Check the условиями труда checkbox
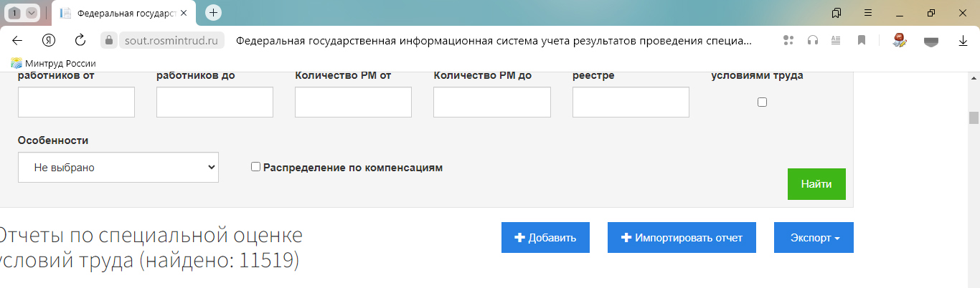Image resolution: width=980 pixels, height=288 pixels. [762, 102]
